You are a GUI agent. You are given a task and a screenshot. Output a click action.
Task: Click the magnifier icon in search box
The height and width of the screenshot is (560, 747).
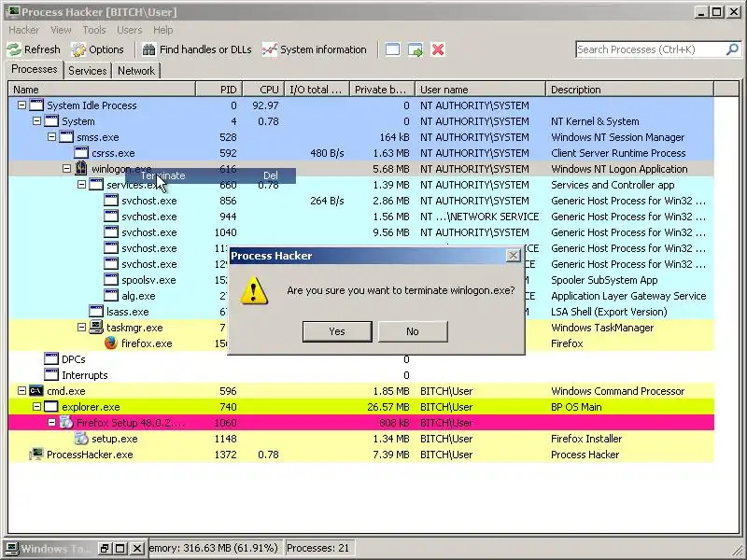pos(732,49)
